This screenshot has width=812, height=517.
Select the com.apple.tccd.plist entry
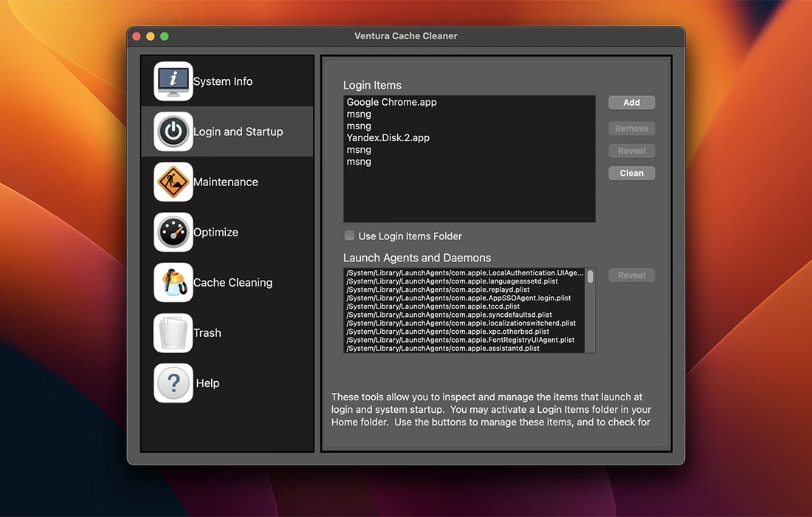tap(433, 307)
